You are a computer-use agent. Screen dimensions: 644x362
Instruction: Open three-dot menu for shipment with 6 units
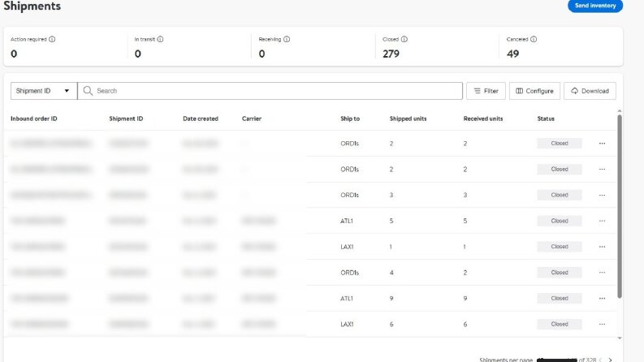click(602, 324)
